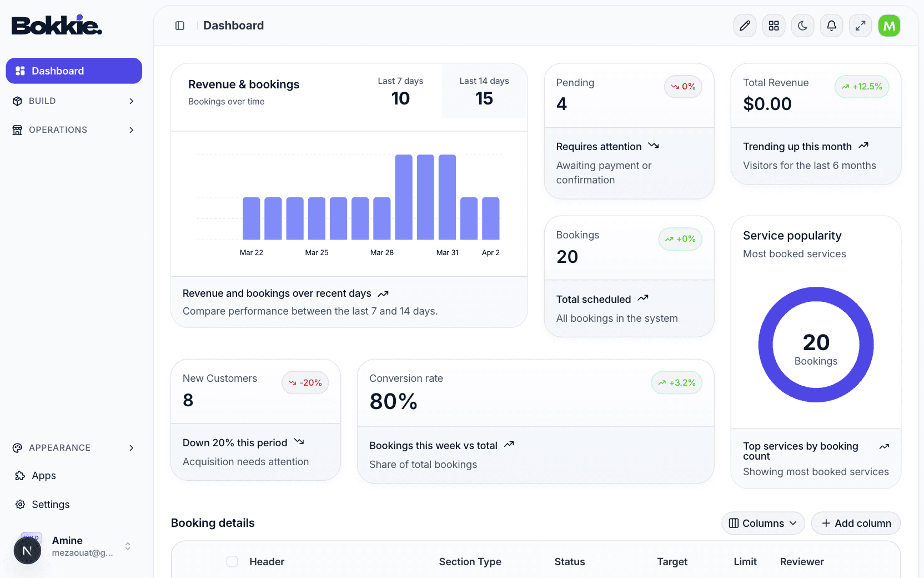Screen dimensions: 924x578
Task: Toggle dark mode with the moon icon
Action: click(802, 26)
